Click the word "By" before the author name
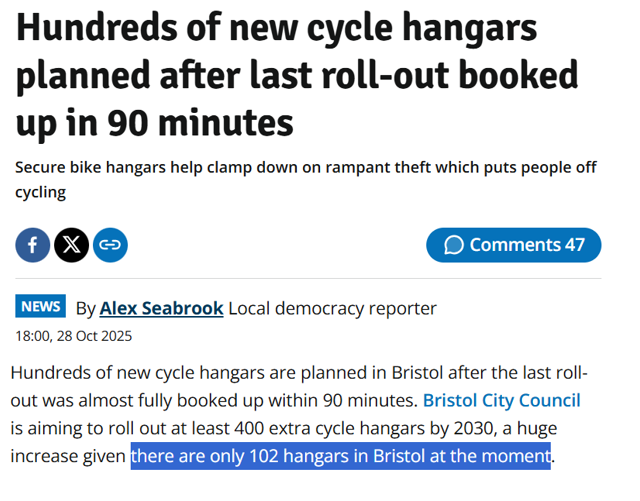The width and height of the screenshot is (640, 501). (86, 308)
